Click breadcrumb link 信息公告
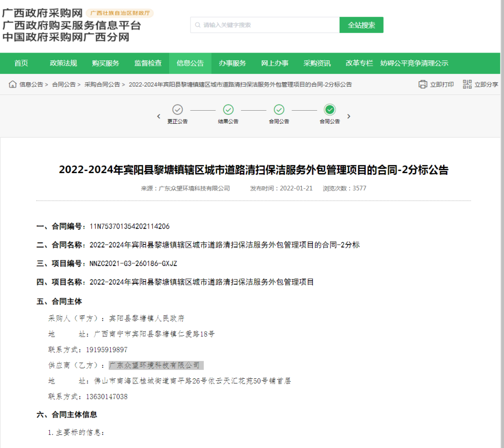 click(x=31, y=84)
